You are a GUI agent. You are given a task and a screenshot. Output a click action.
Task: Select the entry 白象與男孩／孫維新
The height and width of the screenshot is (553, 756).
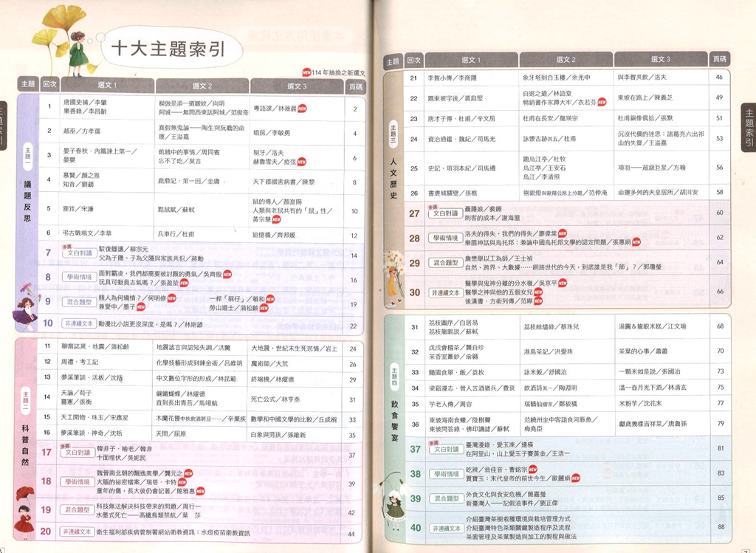(278, 435)
